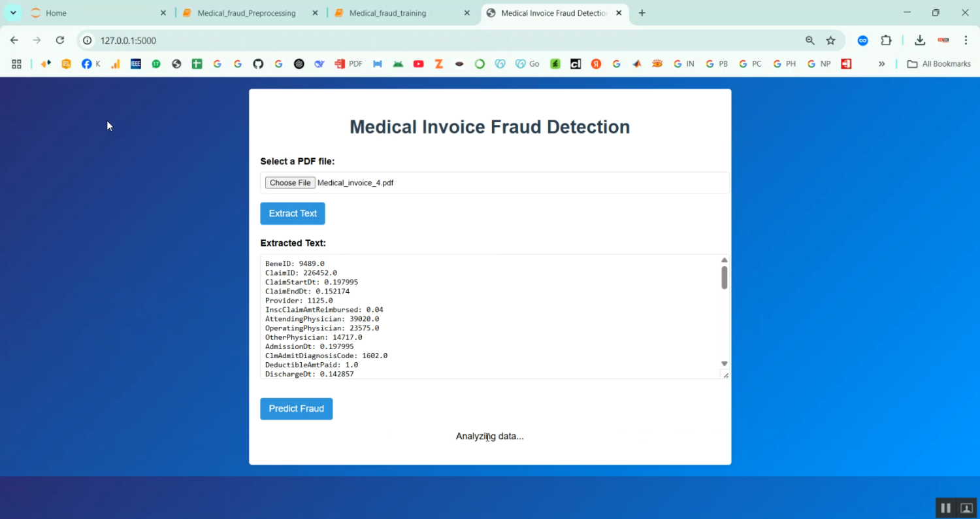Open the globe icon bookmark

pos(176,64)
